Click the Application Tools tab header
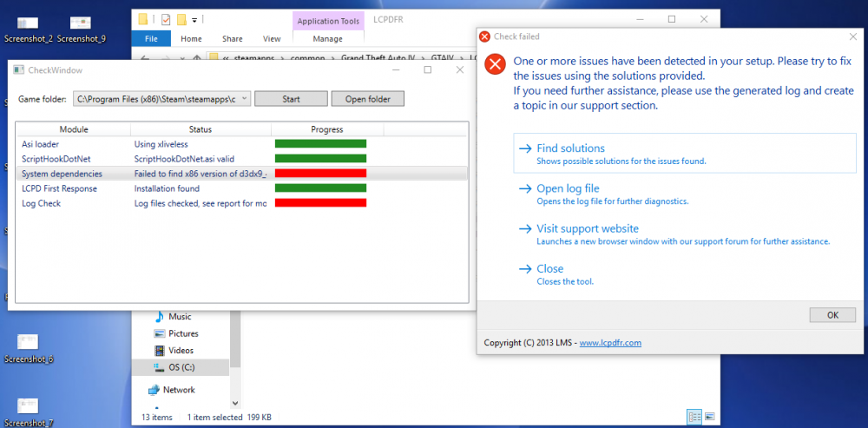868x428 pixels. pos(328,21)
